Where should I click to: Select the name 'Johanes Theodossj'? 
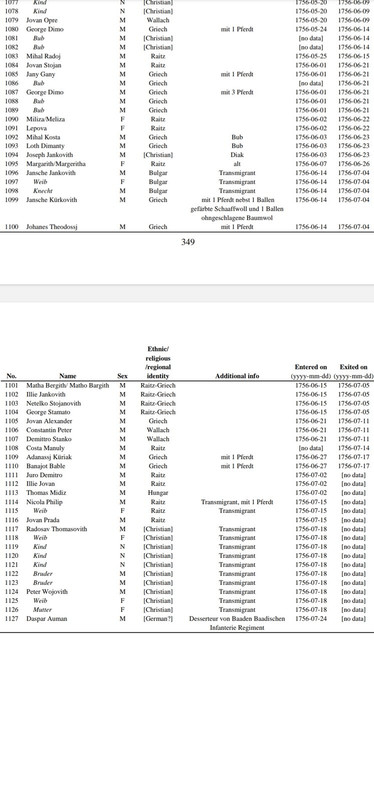pyautogui.click(x=52, y=227)
